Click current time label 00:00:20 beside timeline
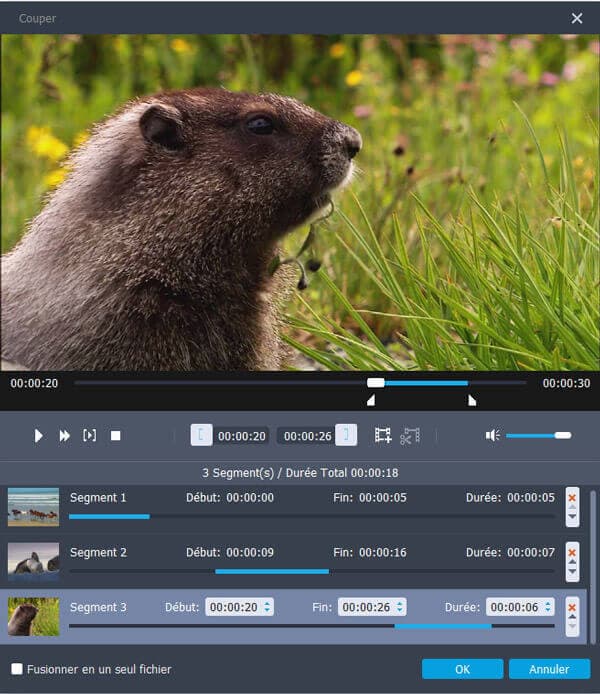Screen dimensions: 600x694 tap(34, 383)
